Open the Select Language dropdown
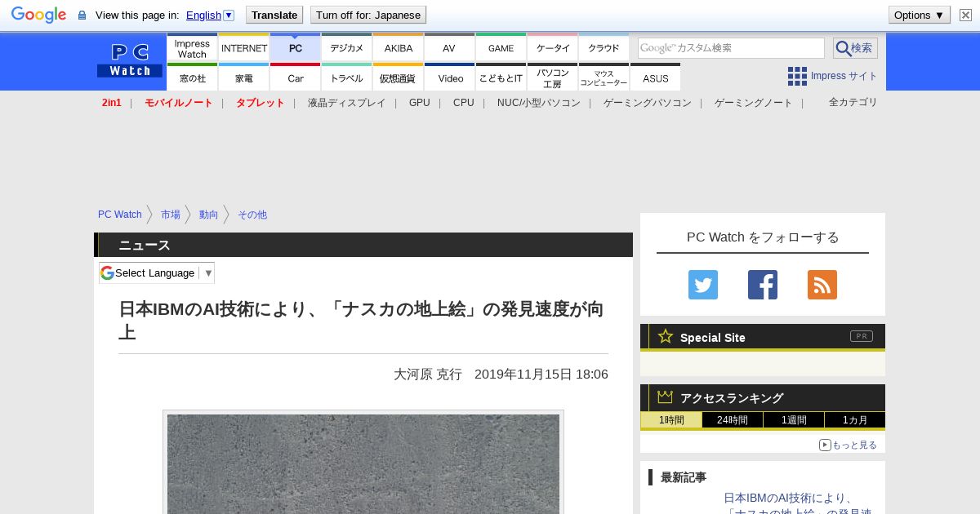Image resolution: width=980 pixels, height=514 pixels. click(157, 273)
